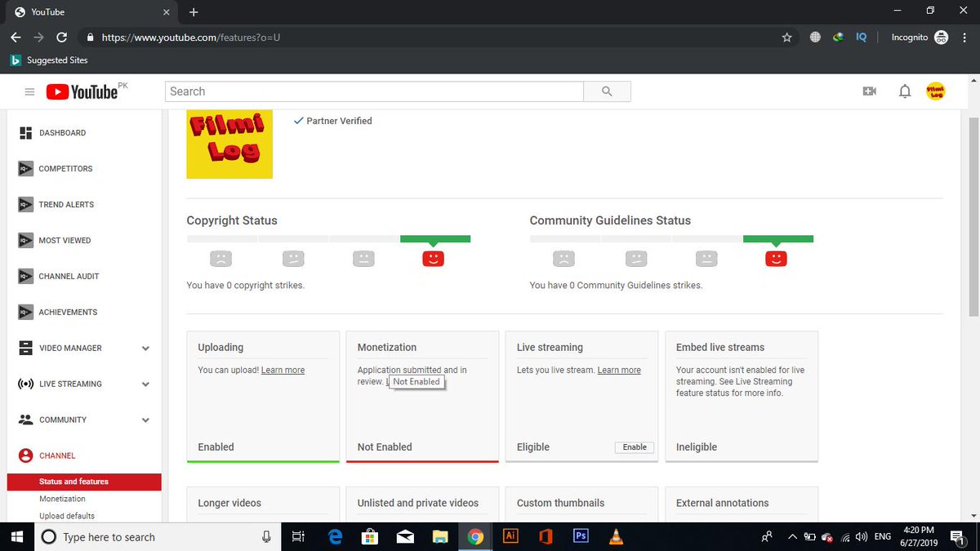Bookmark this page with the star icon
This screenshot has width=980, height=551.
click(787, 38)
